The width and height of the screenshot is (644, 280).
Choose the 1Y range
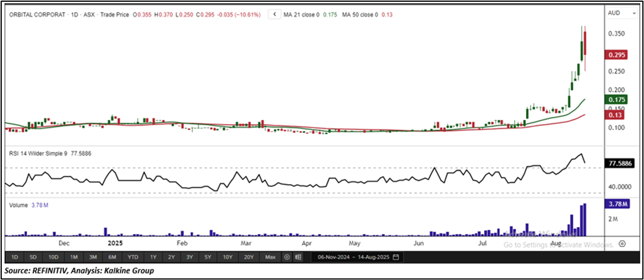pos(153,258)
